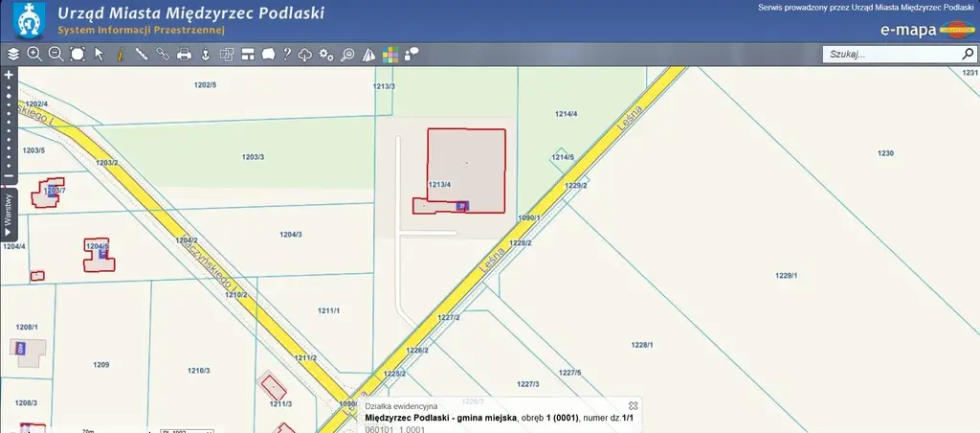Select the zoom out magnifier tool

56,55
